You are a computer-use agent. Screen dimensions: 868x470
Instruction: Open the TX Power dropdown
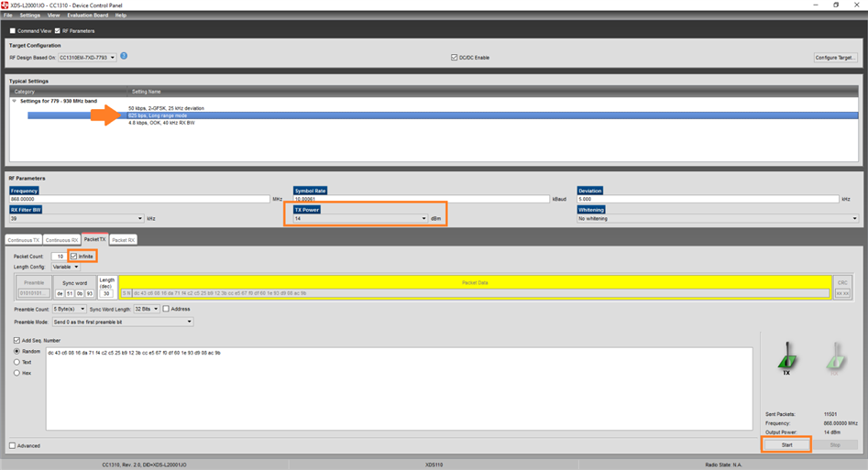pos(360,219)
